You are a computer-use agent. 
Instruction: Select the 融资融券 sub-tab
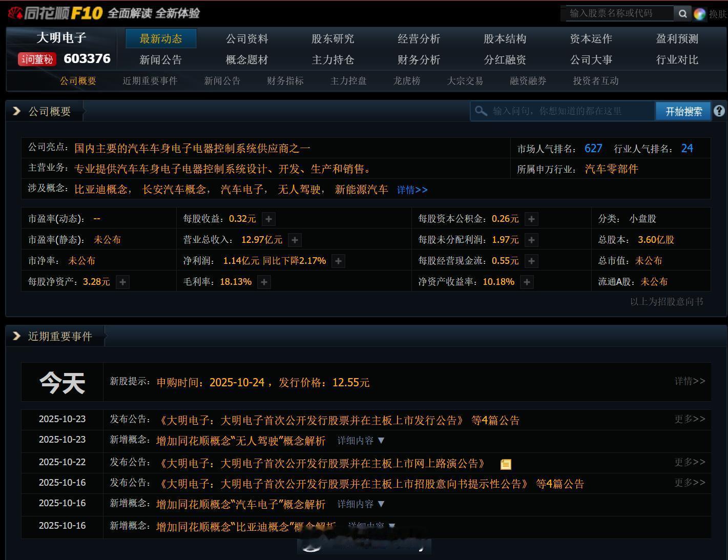(528, 81)
